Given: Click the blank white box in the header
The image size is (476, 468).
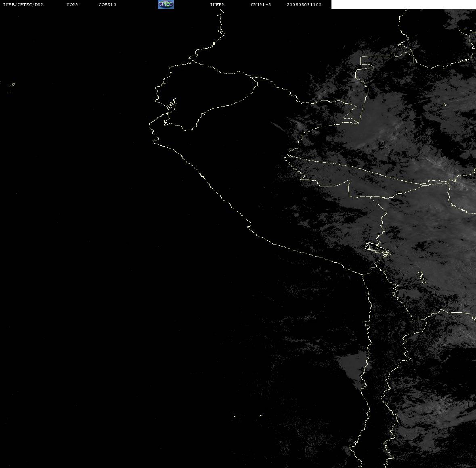Looking at the screenshot, I should coord(403,4).
